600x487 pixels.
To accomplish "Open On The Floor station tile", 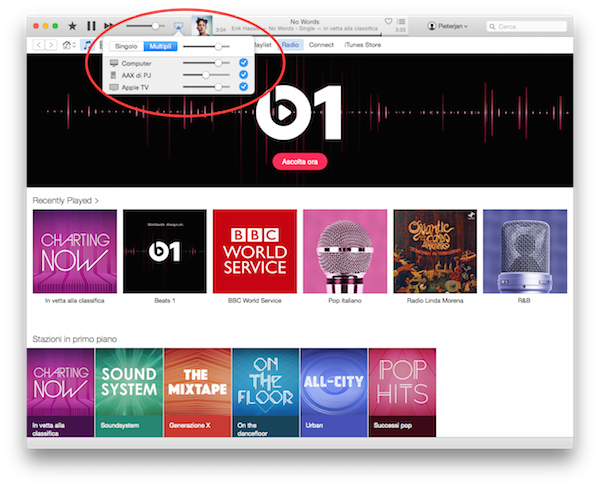I will click(266, 393).
